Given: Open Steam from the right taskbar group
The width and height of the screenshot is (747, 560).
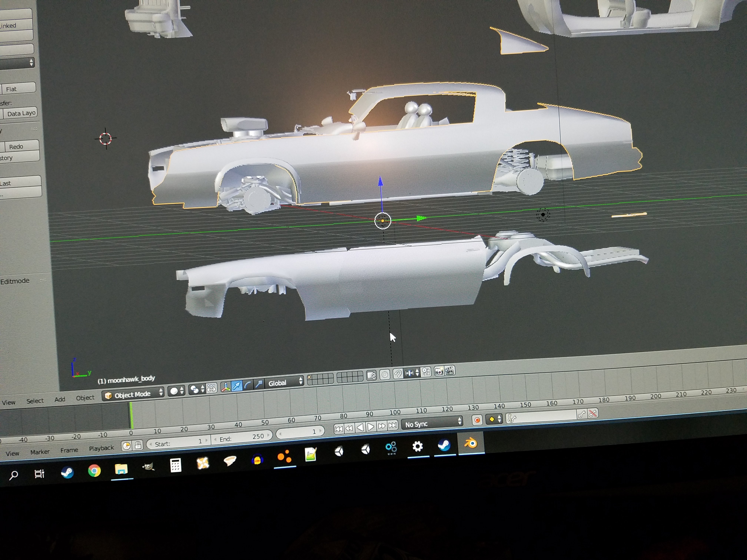Looking at the screenshot, I should pos(444,445).
